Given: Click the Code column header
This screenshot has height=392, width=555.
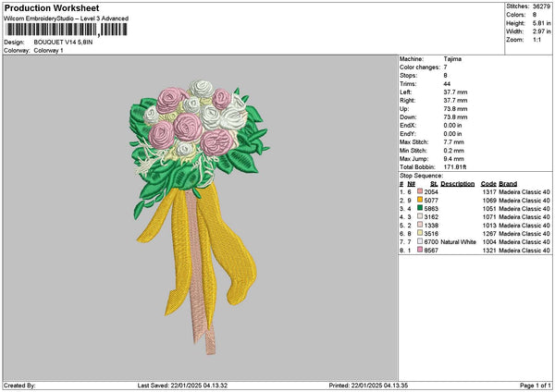Looking at the screenshot, I should [488, 183].
